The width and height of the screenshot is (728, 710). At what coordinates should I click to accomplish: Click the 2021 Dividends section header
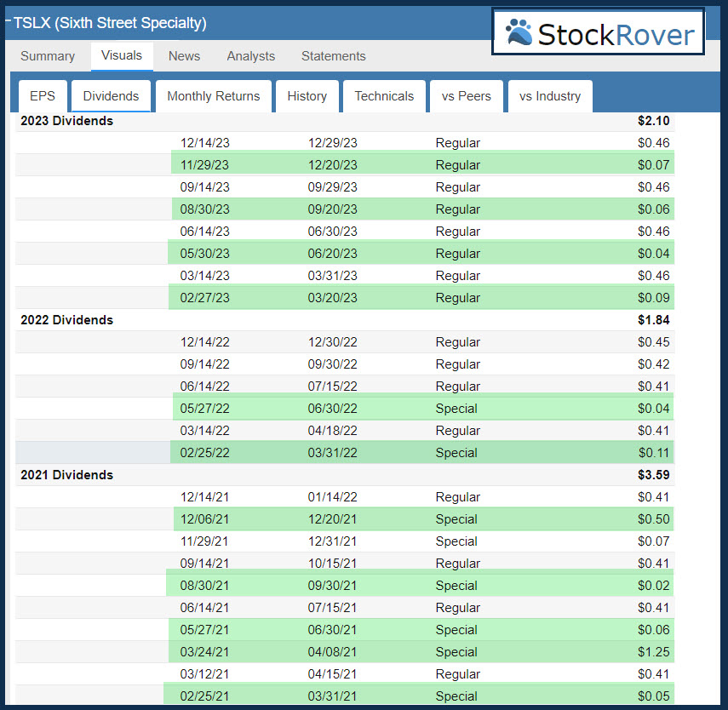point(67,475)
